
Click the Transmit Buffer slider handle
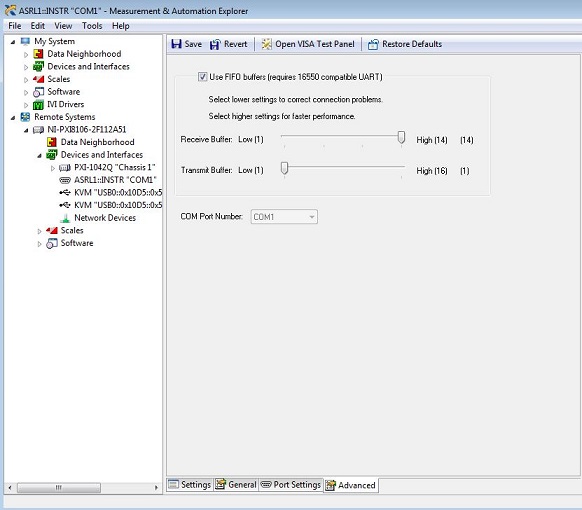pos(284,168)
